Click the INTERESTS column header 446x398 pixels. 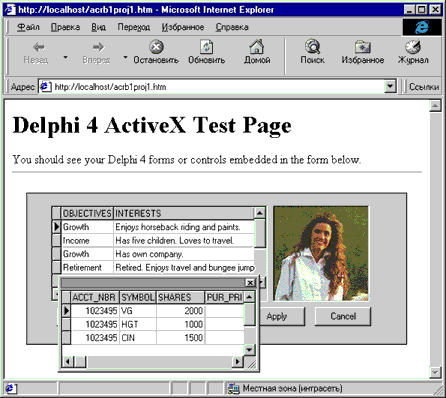click(184, 213)
